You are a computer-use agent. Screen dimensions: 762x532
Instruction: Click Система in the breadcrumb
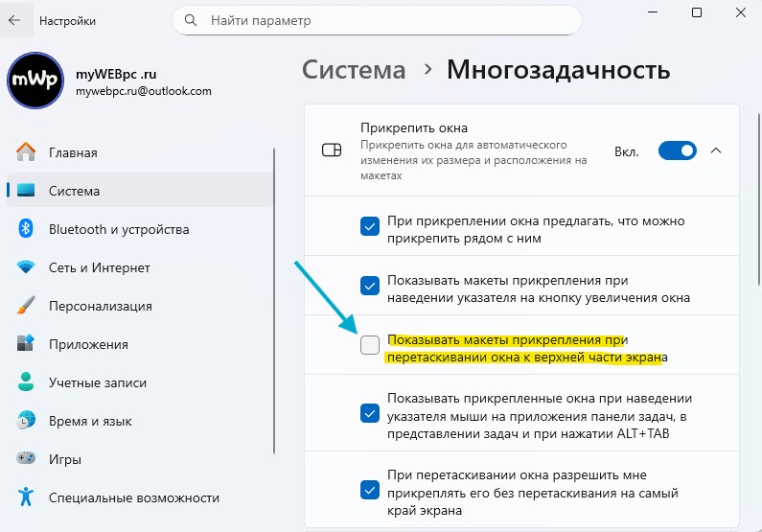point(354,70)
